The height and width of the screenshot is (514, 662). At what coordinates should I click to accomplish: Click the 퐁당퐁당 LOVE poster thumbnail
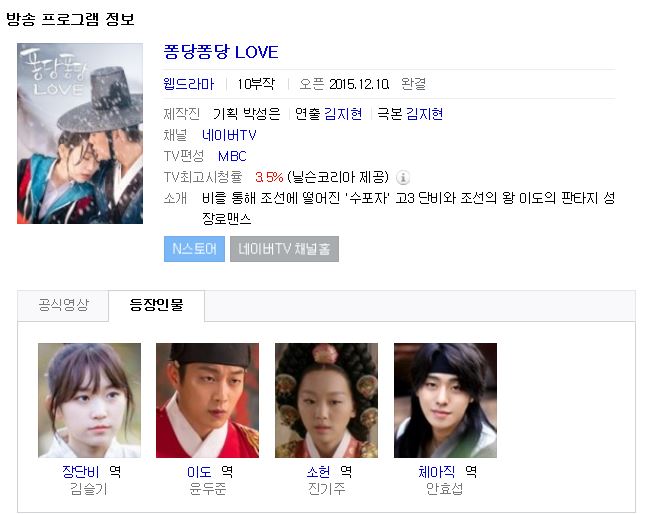pyautogui.click(x=80, y=133)
